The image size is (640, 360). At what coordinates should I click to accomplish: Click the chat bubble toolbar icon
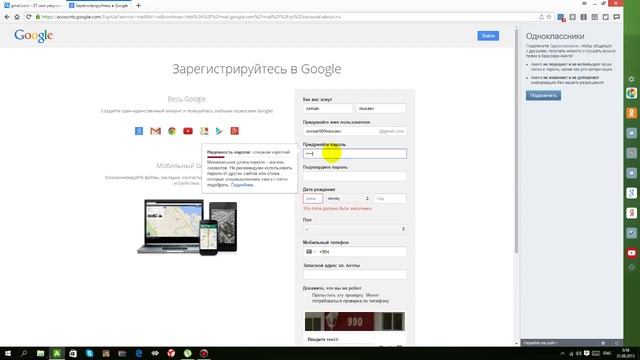click(x=616, y=17)
